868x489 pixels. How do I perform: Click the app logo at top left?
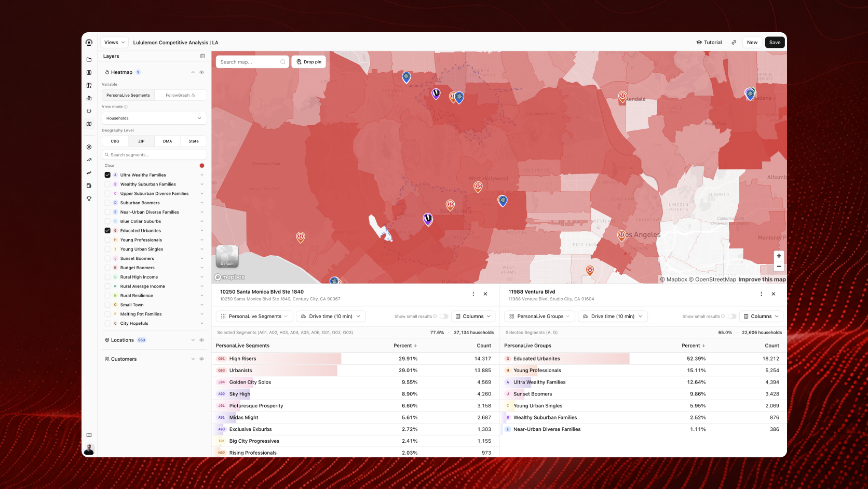89,43
